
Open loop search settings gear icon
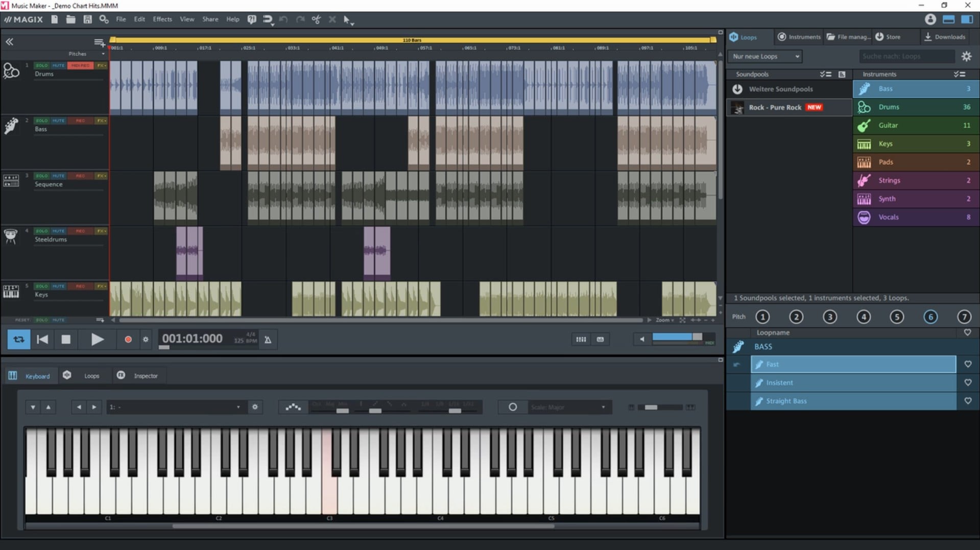point(966,57)
